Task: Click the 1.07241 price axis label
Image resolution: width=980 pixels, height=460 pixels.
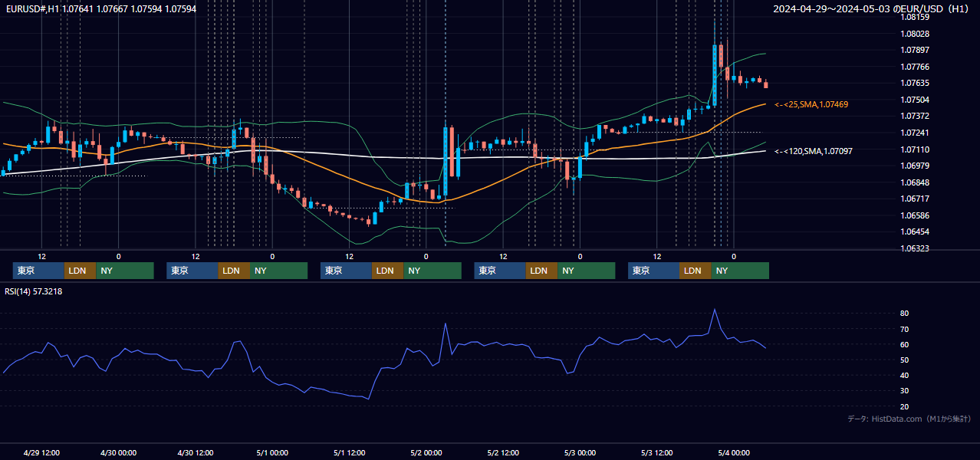Action: pyautogui.click(x=915, y=133)
